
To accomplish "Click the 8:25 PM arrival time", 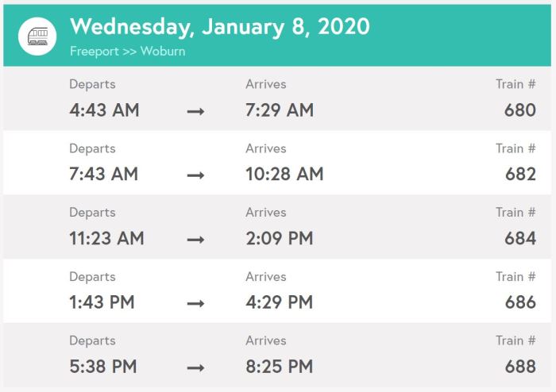I will (x=280, y=367).
